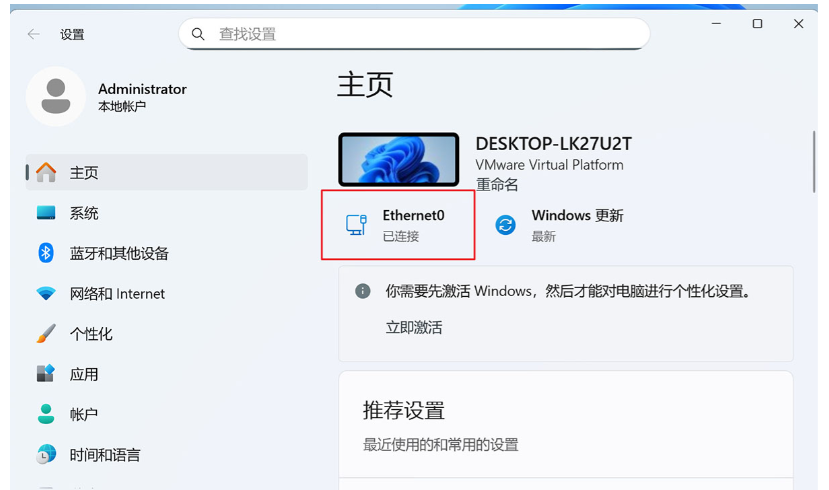829x490 pixels.
Task: Click the desktop wallpaper thumbnail
Action: 399,160
